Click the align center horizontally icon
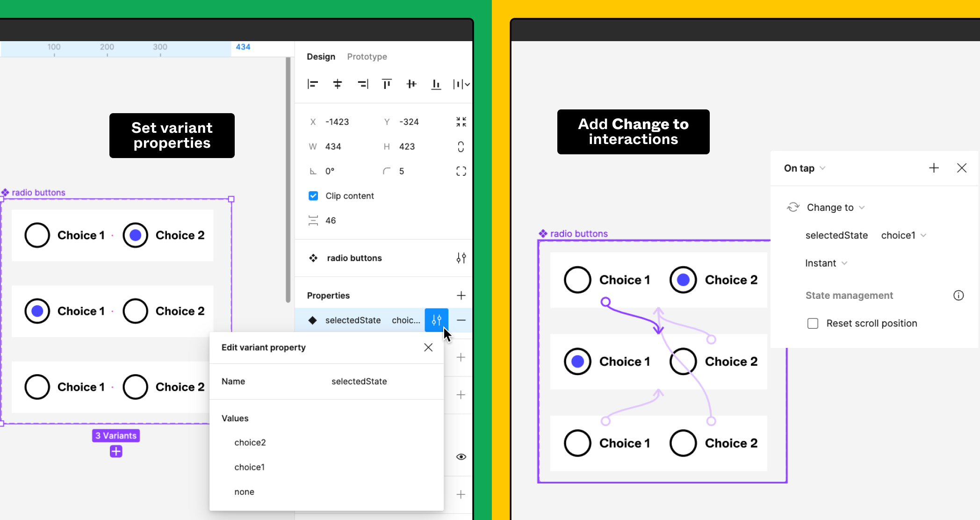The height and width of the screenshot is (520, 980). tap(337, 84)
